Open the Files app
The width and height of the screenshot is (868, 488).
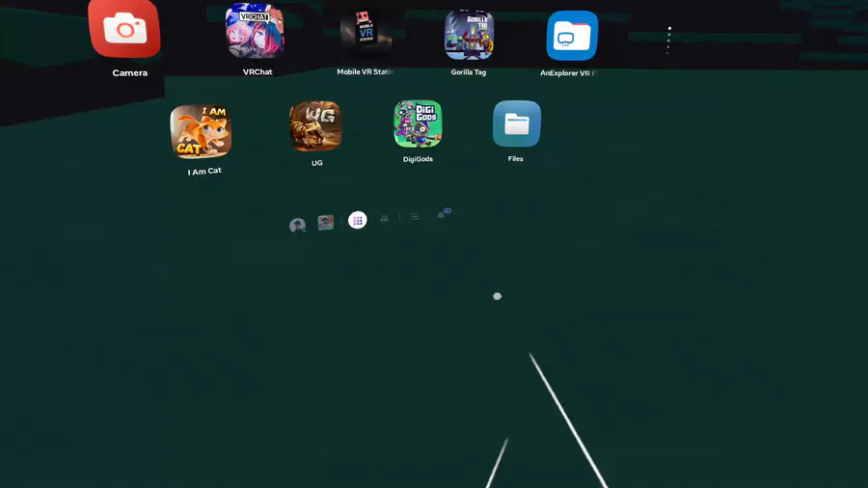(x=517, y=124)
